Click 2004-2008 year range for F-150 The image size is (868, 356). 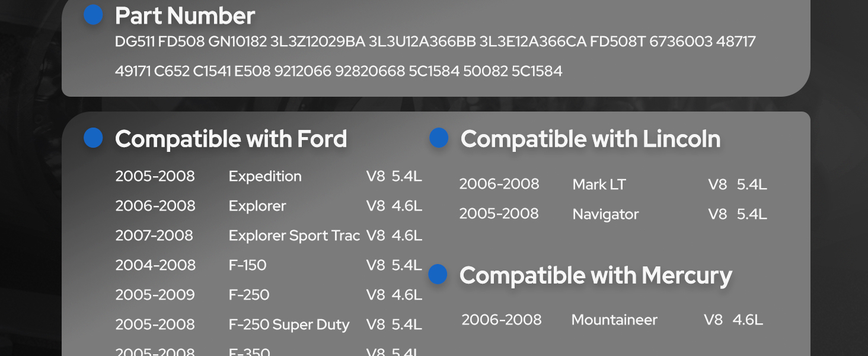coord(155,265)
